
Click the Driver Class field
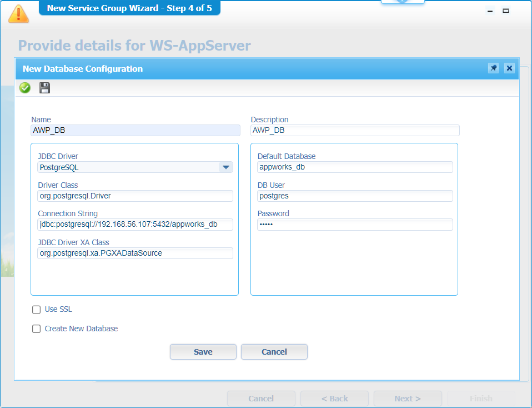click(x=135, y=196)
